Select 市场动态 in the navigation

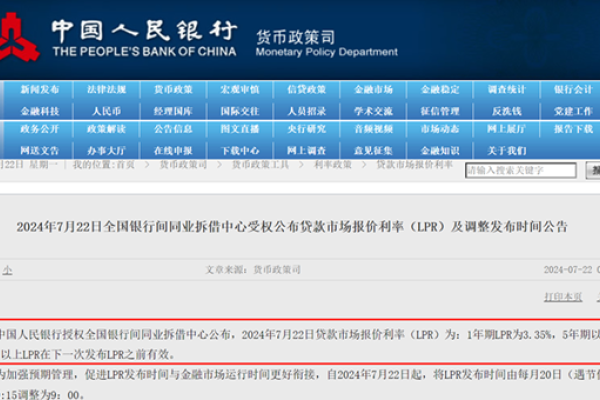click(x=440, y=129)
